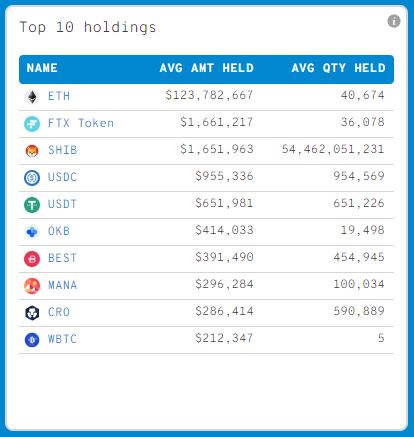This screenshot has height=437, width=414.
Task: Click the Ethereum diamond icon
Action: (x=32, y=97)
